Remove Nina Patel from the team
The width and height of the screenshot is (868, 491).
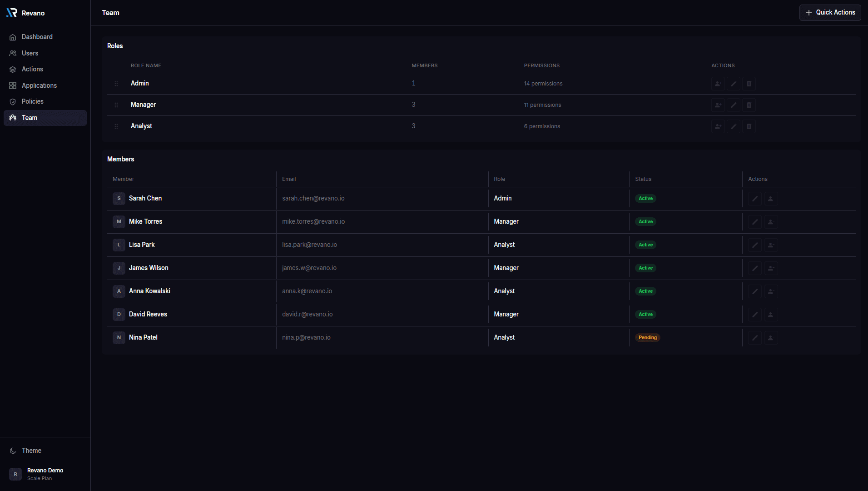click(x=771, y=337)
